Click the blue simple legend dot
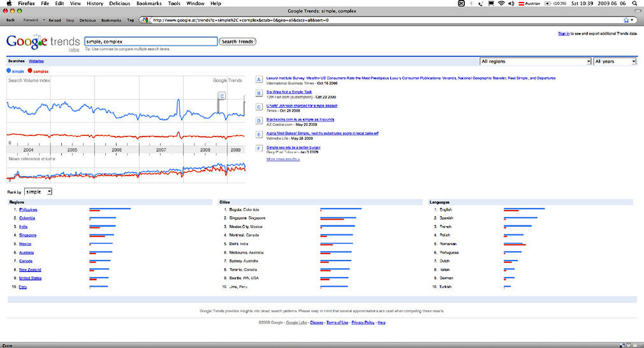The height and width of the screenshot is (348, 644). click(9, 71)
